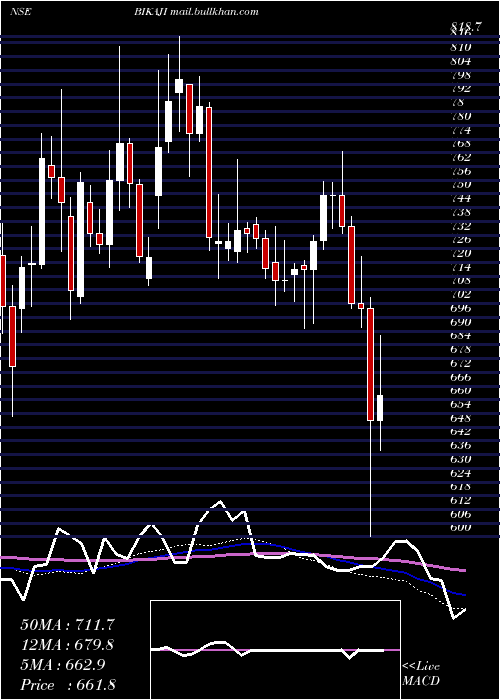Click the BIKAJI mail.bullkhan.com title text
This screenshot has width=500, height=700.
point(196,12)
